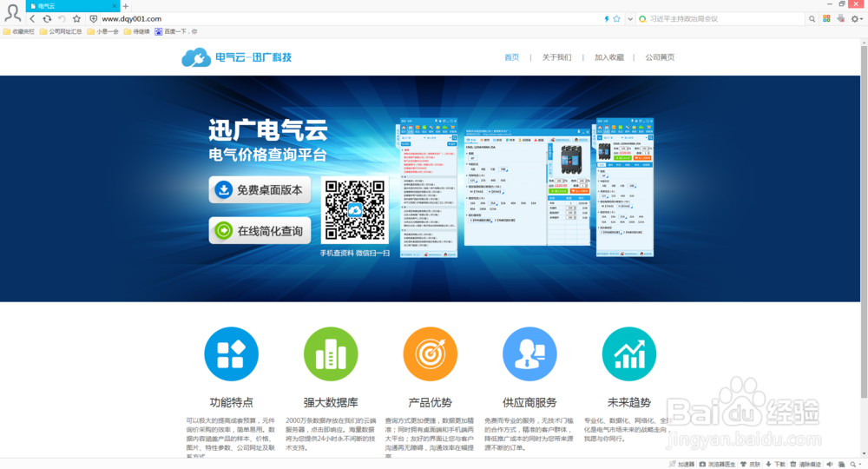Open the browser settings gear menu

855,19
